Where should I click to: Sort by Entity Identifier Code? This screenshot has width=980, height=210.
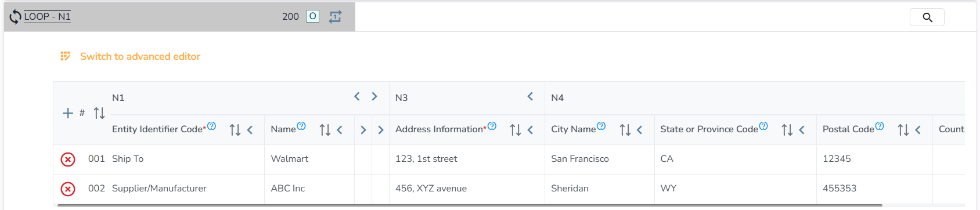(x=235, y=130)
